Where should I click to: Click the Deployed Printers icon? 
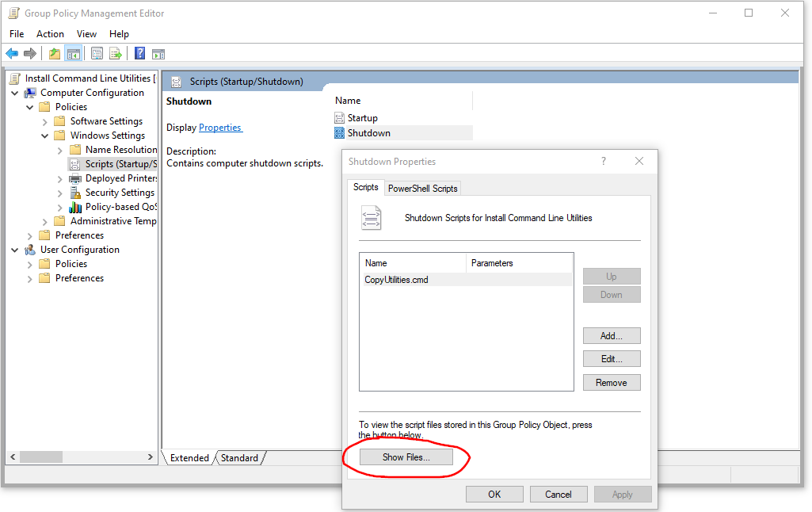[75, 178]
